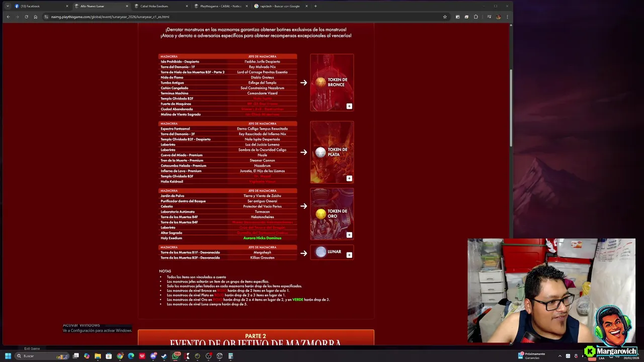Open Steam from the taskbar
644x362 pixels.
click(x=164, y=356)
